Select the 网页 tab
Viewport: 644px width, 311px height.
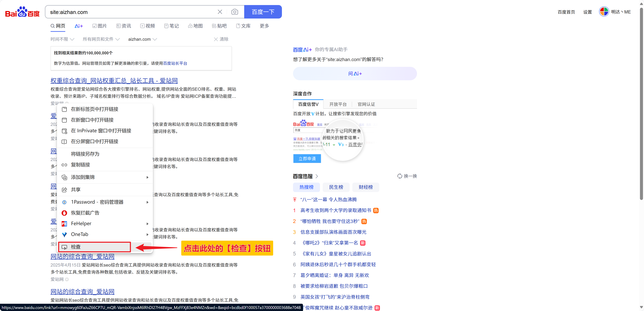[58, 26]
